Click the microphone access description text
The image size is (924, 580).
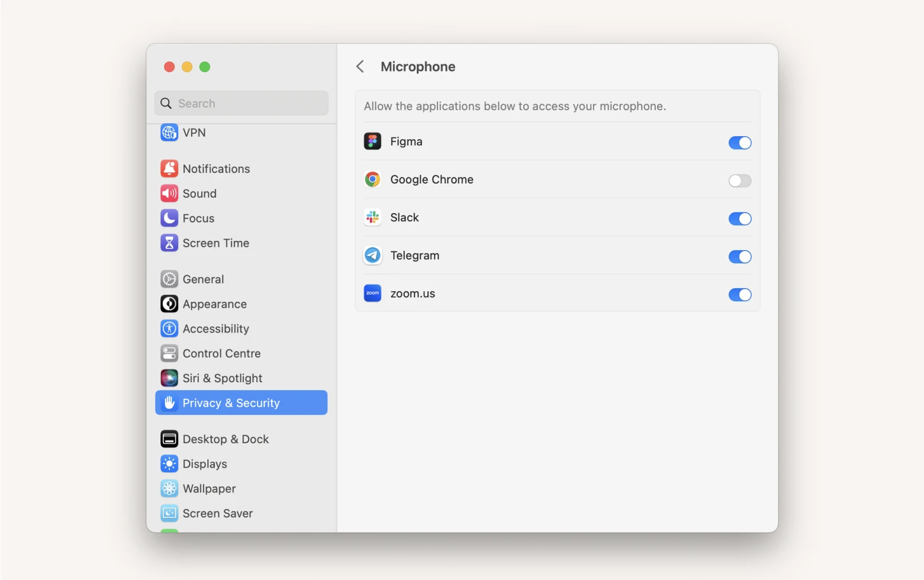[515, 107]
